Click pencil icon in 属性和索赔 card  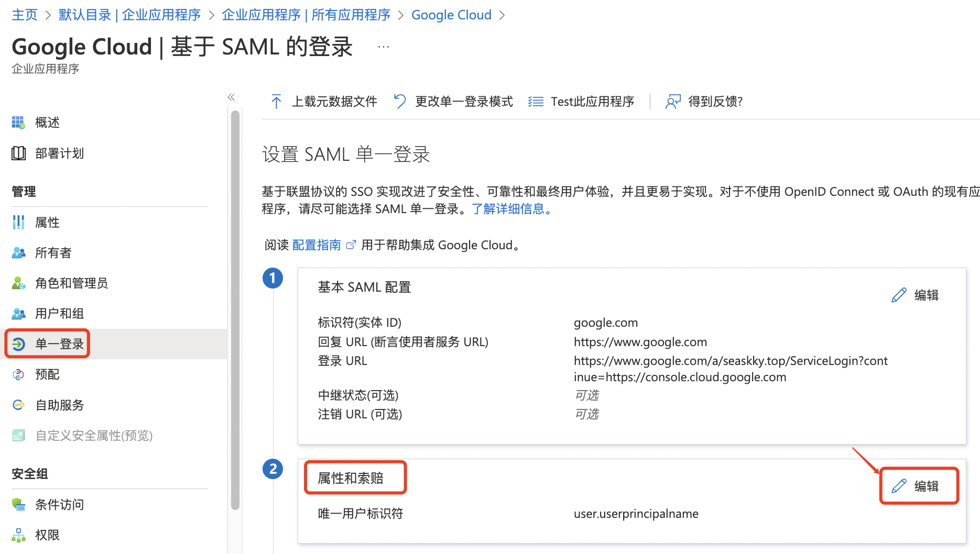(899, 486)
